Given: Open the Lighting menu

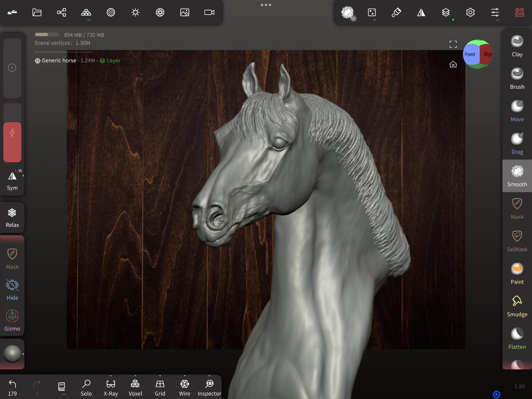Looking at the screenshot, I should click(135, 12).
